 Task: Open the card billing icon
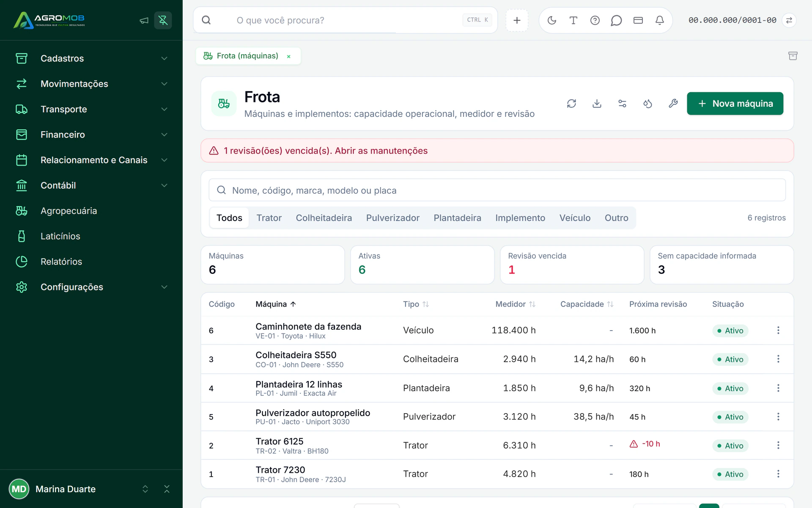point(638,20)
